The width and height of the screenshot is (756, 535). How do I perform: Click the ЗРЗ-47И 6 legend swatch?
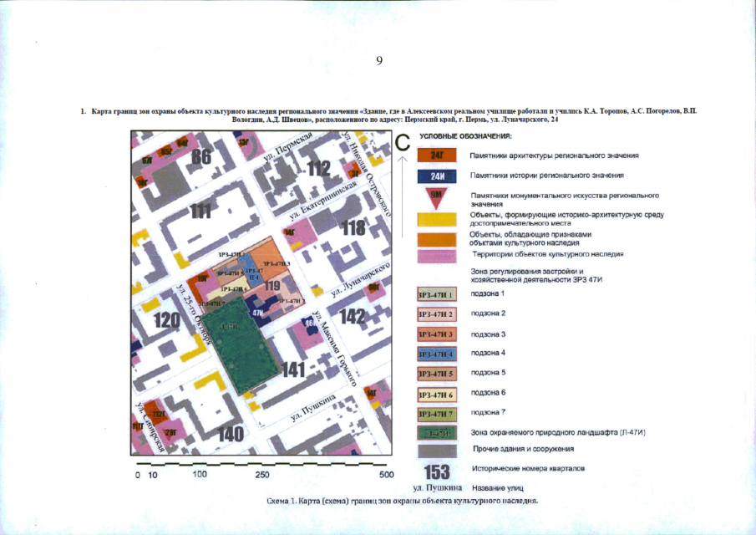[x=437, y=394]
